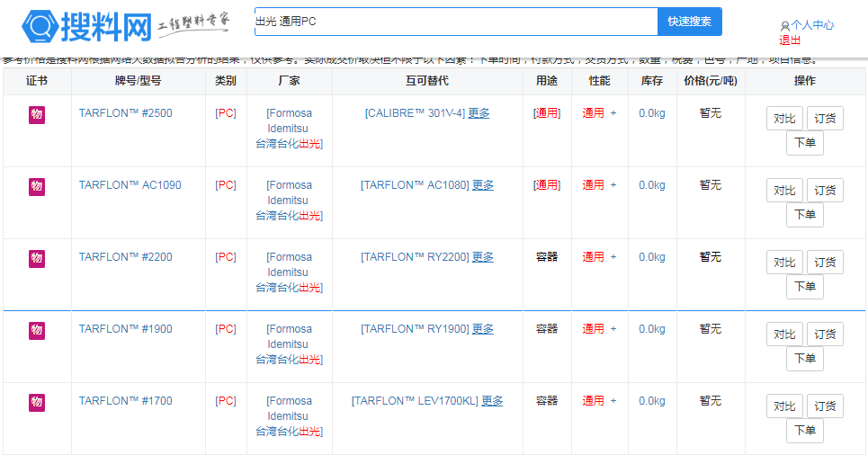Click 订货 button for TARFLON AC1090
Image resolution: width=868 pixels, height=455 pixels.
825,191
